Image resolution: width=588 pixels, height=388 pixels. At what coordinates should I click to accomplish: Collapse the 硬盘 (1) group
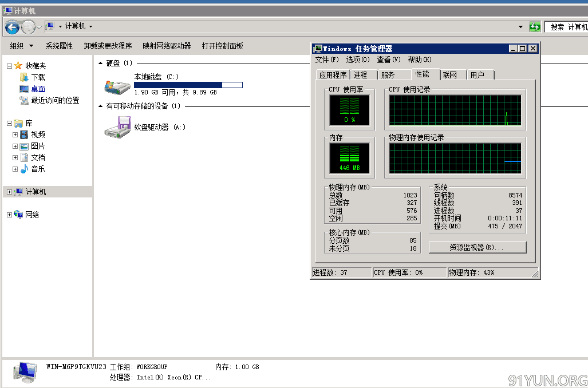101,64
